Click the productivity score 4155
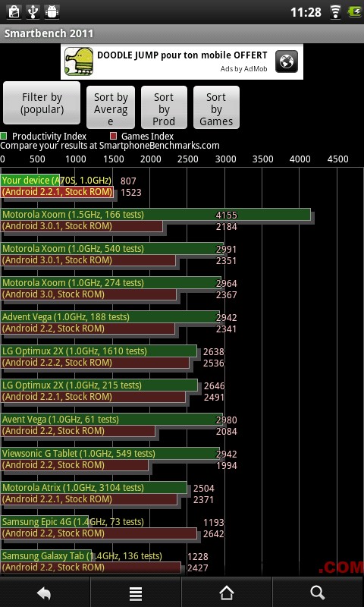Viewport: 364px width, 607px height. [226, 215]
